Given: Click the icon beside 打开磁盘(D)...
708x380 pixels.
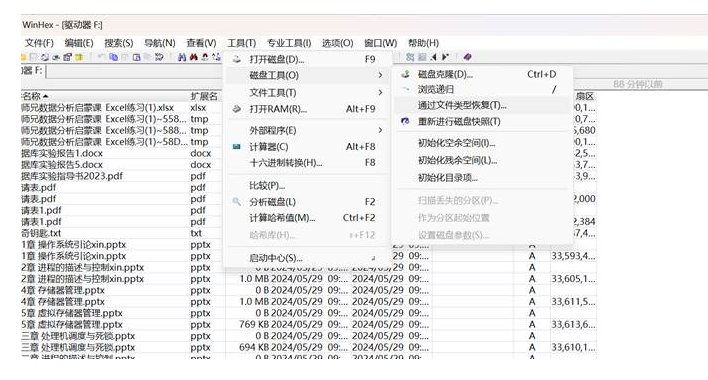Looking at the screenshot, I should pos(237,59).
